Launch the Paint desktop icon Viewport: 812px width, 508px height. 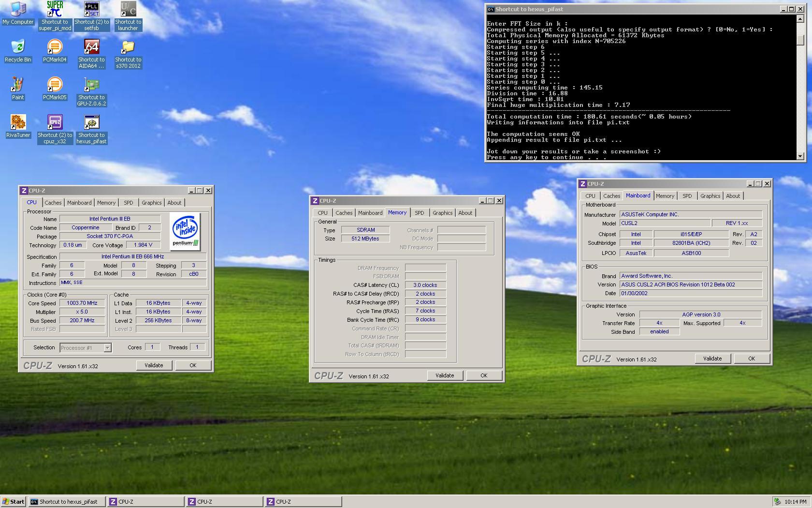click(18, 89)
